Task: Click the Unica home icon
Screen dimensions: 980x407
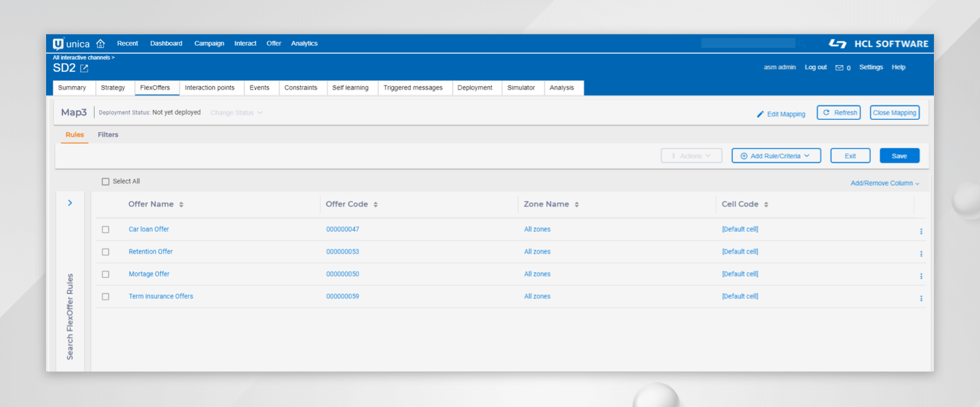Action: click(101, 44)
